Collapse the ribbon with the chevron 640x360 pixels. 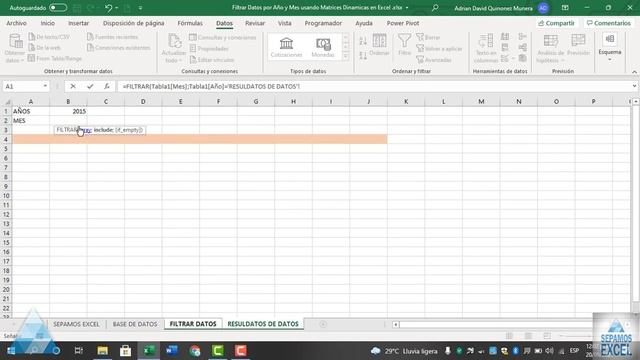[x=634, y=72]
